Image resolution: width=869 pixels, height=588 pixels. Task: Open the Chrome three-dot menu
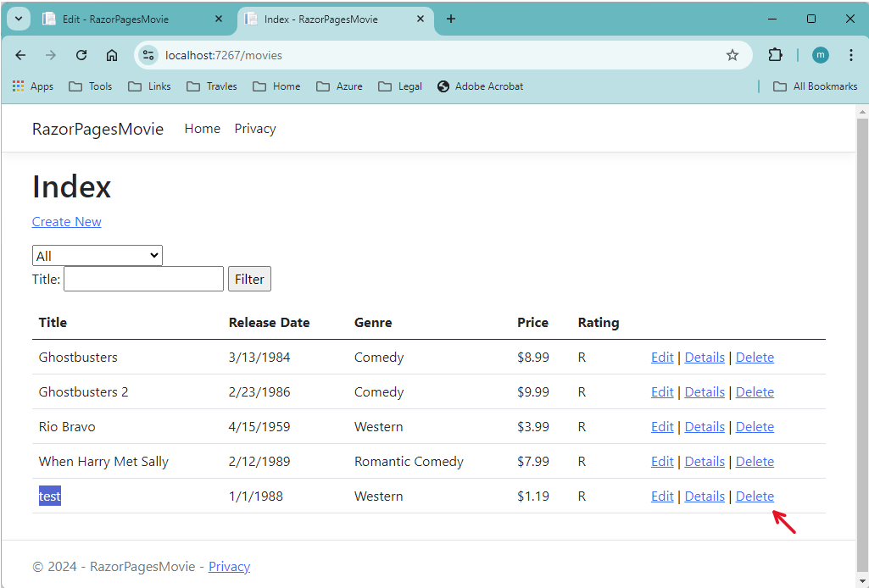[851, 55]
